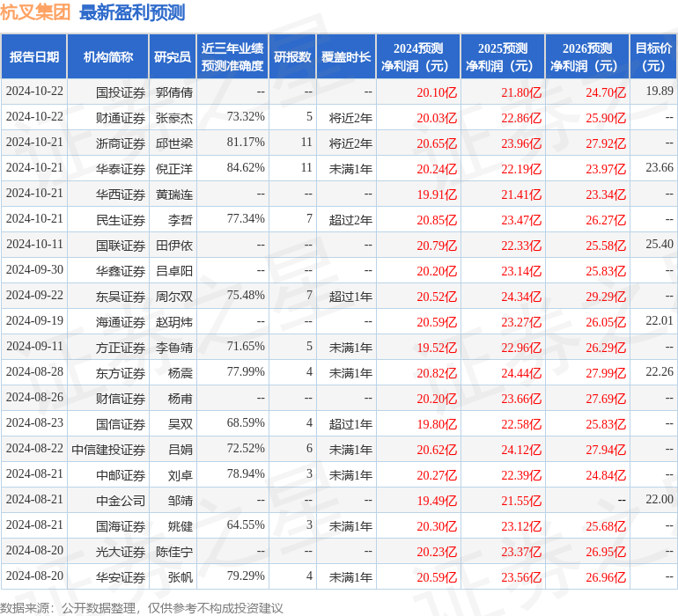
Task: Click researcher name 郭倩倩
Action: click(173, 92)
